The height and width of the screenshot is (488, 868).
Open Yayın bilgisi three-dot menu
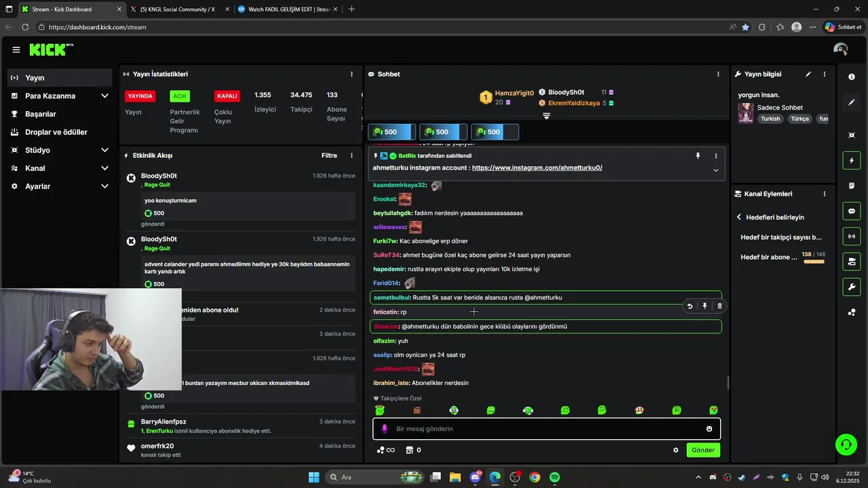click(825, 75)
